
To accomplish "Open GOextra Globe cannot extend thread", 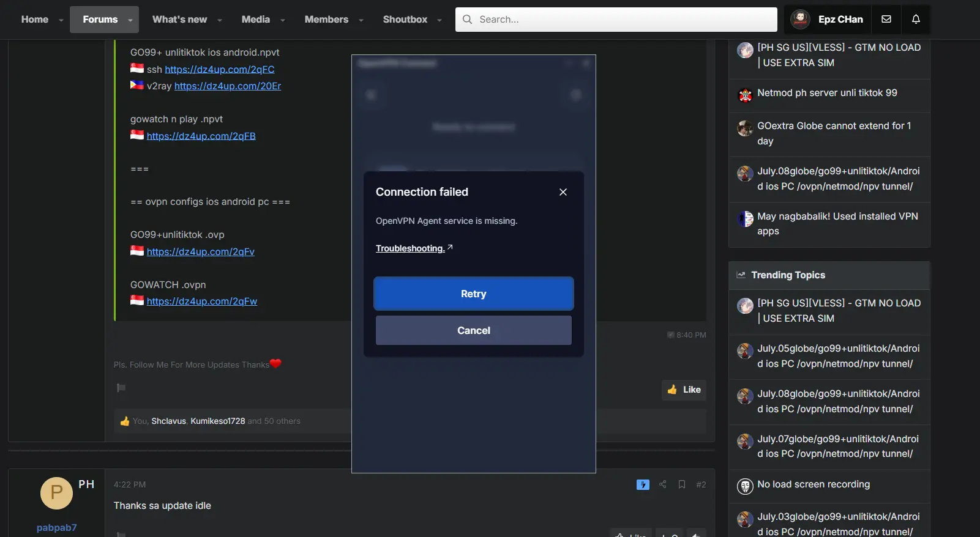I will pos(834,133).
